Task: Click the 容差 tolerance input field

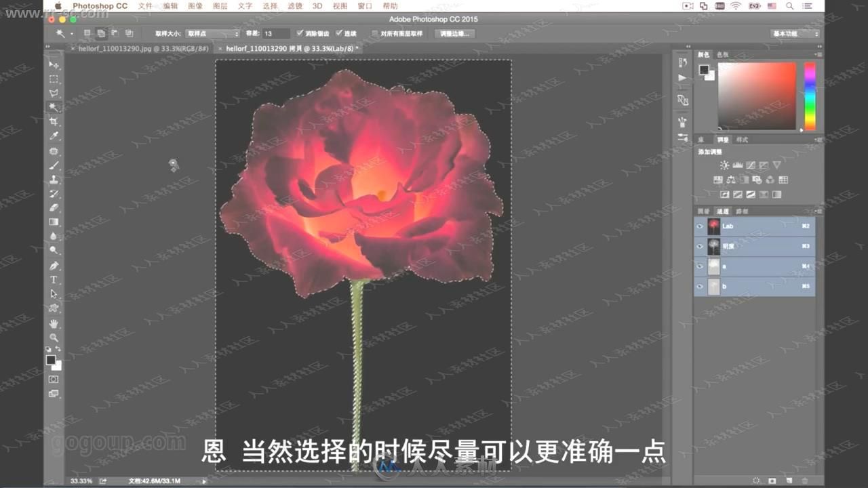Action: [x=277, y=33]
